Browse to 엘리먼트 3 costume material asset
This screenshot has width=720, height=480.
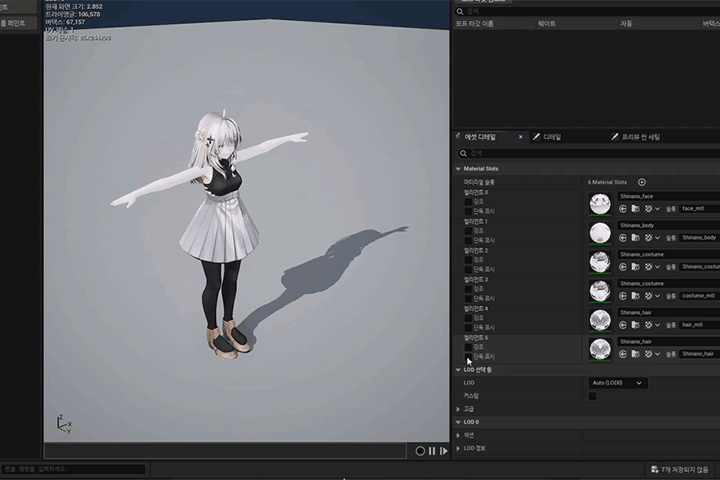coord(636,296)
